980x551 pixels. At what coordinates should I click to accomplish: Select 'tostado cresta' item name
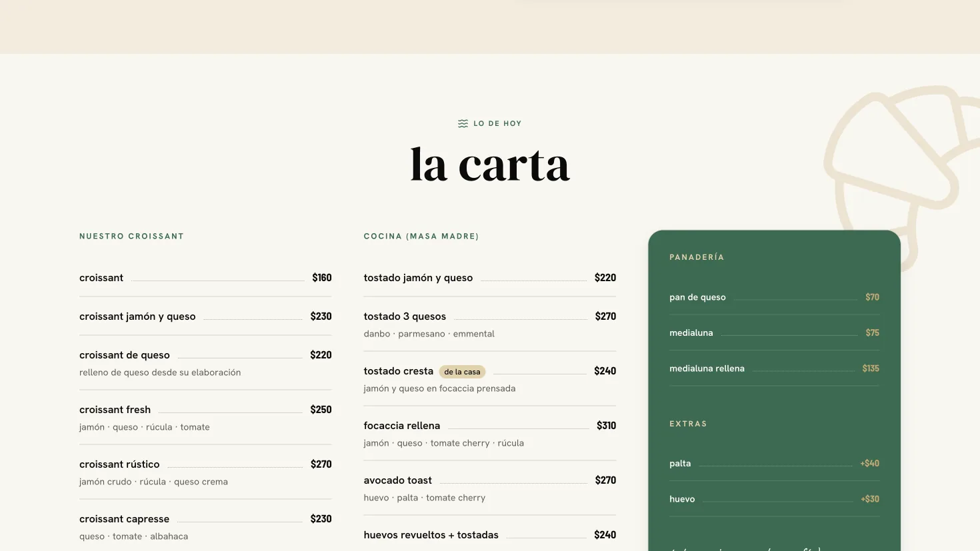[399, 371]
